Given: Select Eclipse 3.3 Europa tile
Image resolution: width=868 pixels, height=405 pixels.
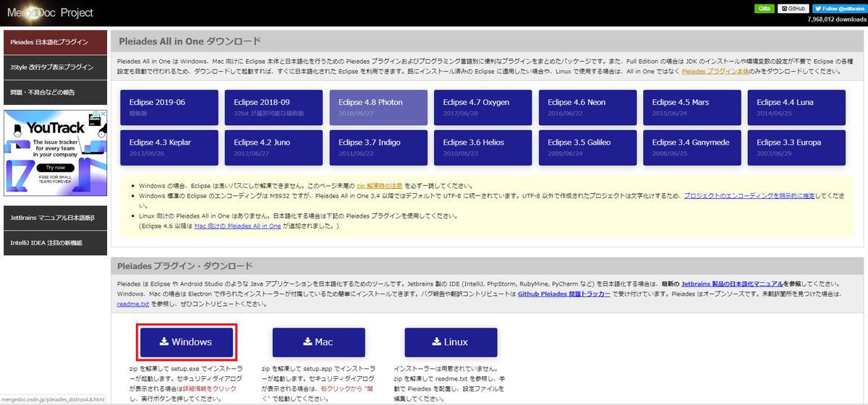Looking at the screenshot, I should (x=796, y=148).
